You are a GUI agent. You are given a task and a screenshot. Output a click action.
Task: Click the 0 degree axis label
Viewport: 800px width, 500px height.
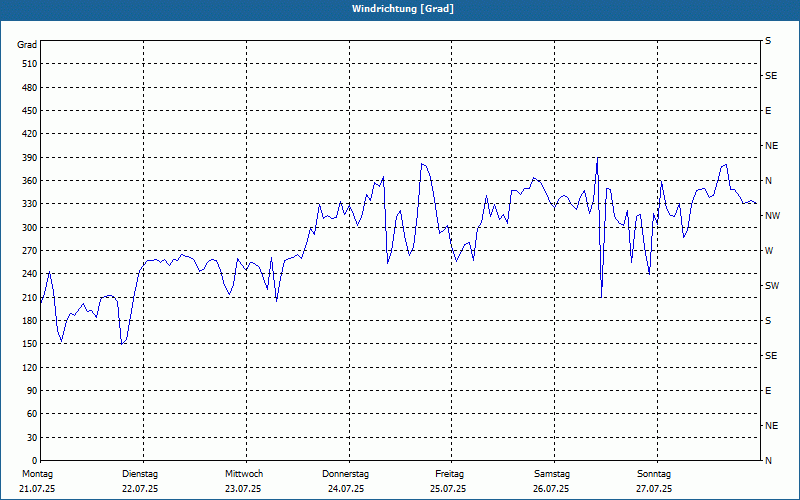(35, 460)
